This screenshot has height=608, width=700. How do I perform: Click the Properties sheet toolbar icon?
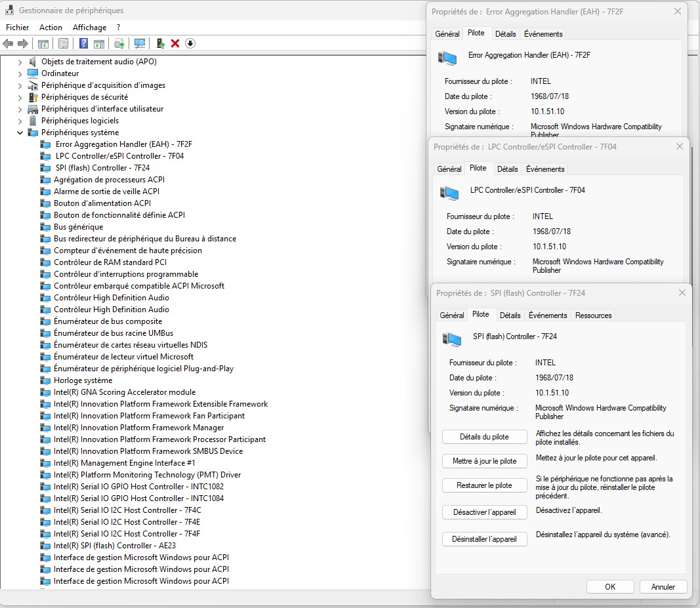click(63, 43)
